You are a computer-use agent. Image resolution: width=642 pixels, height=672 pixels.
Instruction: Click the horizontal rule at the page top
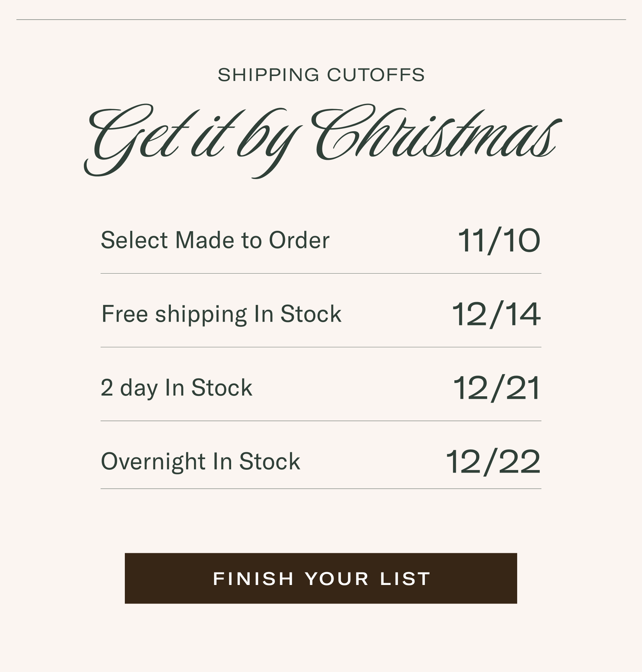(321, 20)
